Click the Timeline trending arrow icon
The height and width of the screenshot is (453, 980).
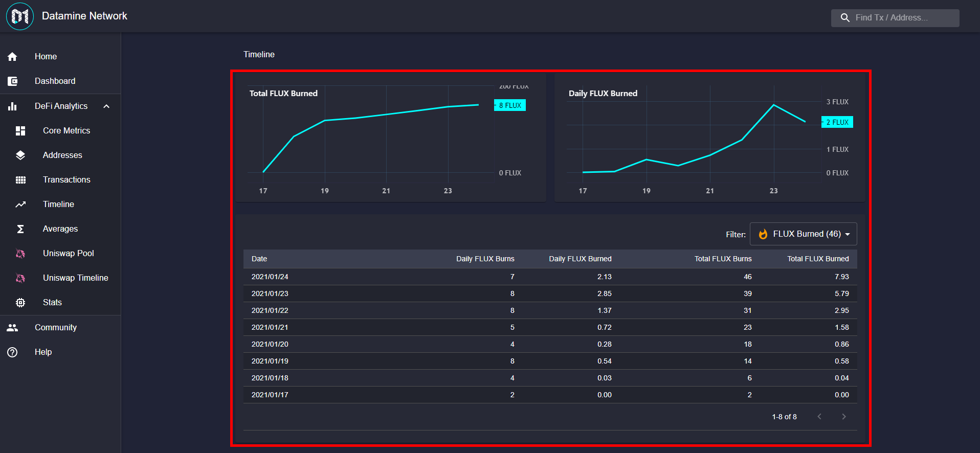[x=20, y=205]
